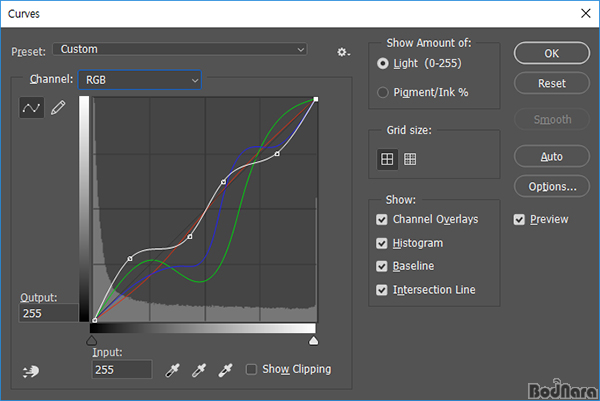Click the Input value field
The height and width of the screenshot is (401, 600).
click(x=122, y=369)
